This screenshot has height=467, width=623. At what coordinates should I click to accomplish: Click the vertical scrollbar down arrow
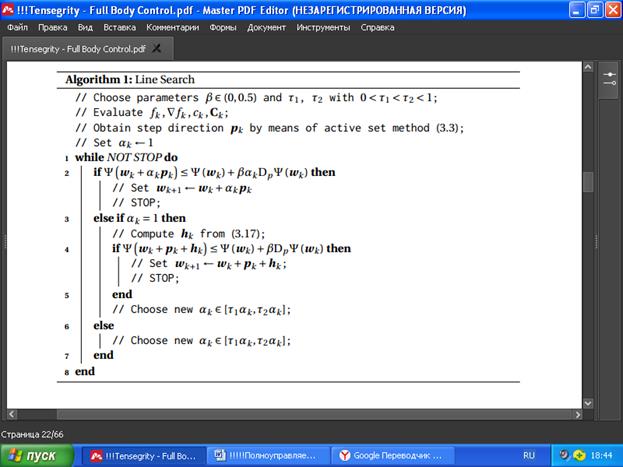click(x=588, y=403)
